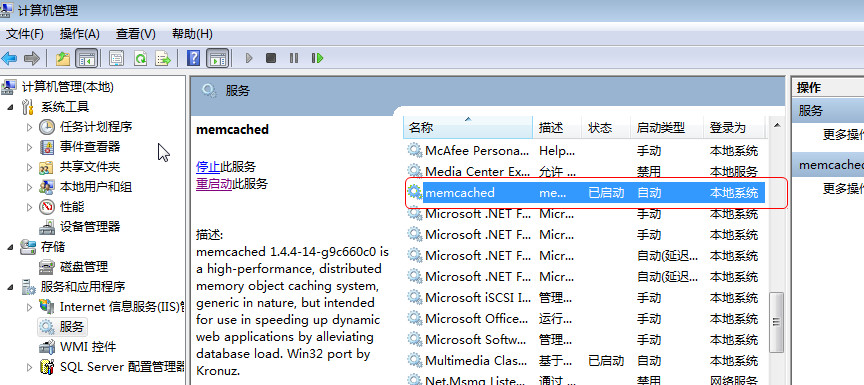Click the Up one level folder icon

coord(63,58)
